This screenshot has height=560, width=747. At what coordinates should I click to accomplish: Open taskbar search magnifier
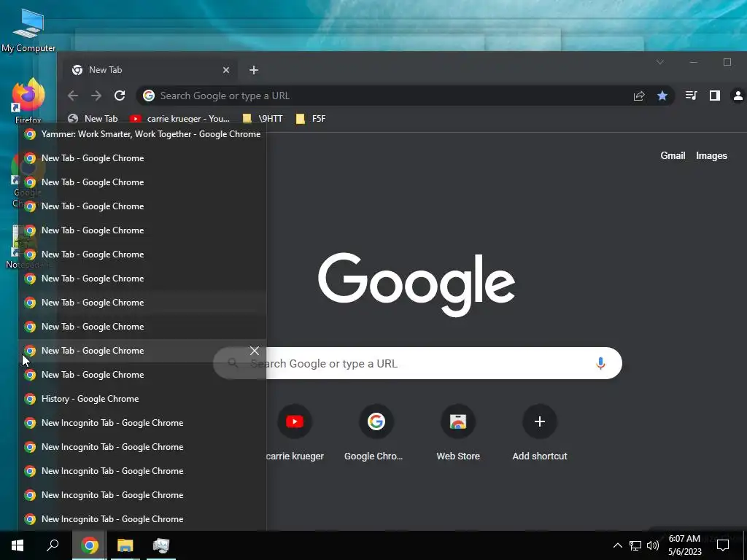click(x=53, y=545)
